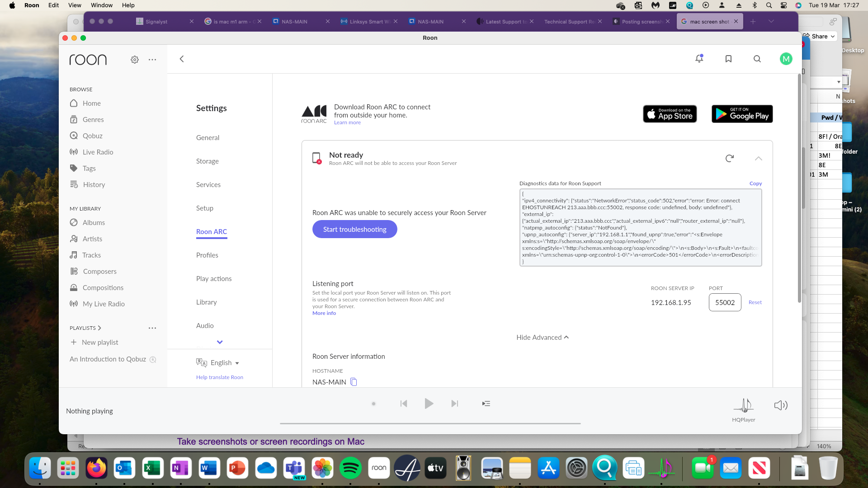The height and width of the screenshot is (488, 868).
Task: Open Live Radio in sidebar
Action: [98, 152]
